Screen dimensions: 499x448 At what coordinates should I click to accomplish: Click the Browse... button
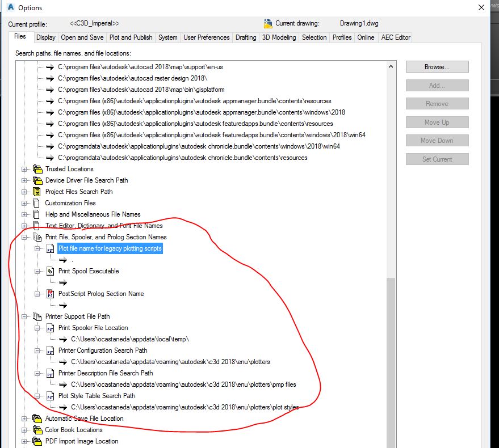437,67
